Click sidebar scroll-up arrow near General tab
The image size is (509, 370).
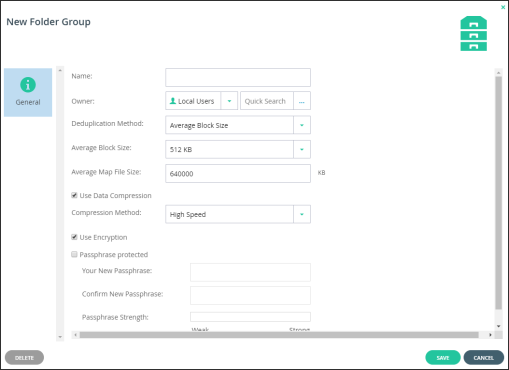pos(60,70)
